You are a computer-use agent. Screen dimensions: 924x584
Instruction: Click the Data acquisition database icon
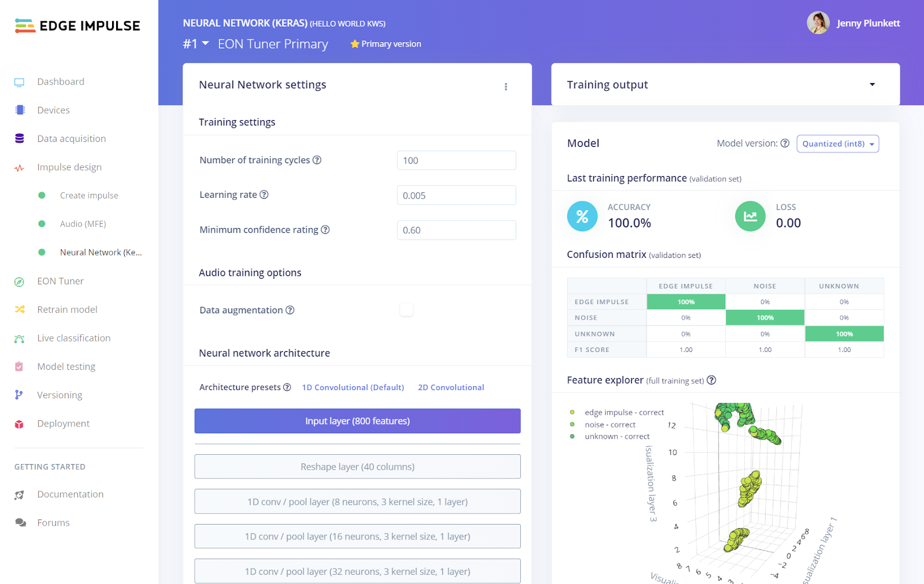[20, 138]
